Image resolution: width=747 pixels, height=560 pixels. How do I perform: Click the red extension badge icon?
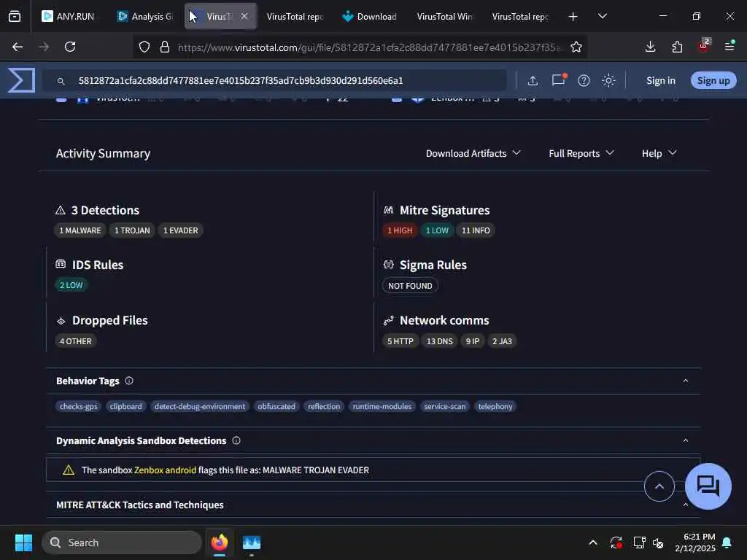(704, 45)
